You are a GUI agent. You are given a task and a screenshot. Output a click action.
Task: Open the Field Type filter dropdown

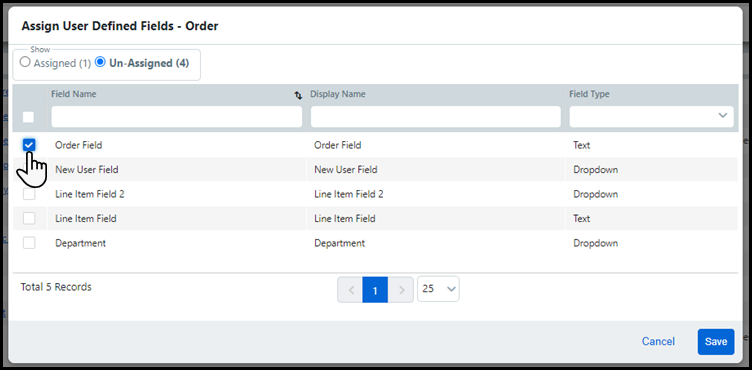[651, 117]
